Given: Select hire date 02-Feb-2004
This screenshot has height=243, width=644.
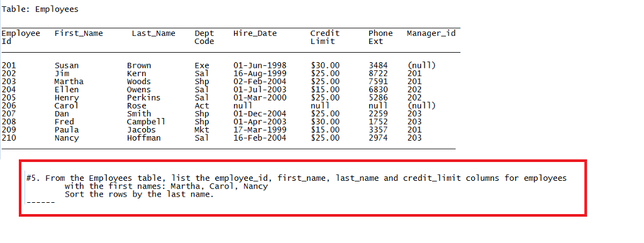Looking at the screenshot, I should [260, 82].
